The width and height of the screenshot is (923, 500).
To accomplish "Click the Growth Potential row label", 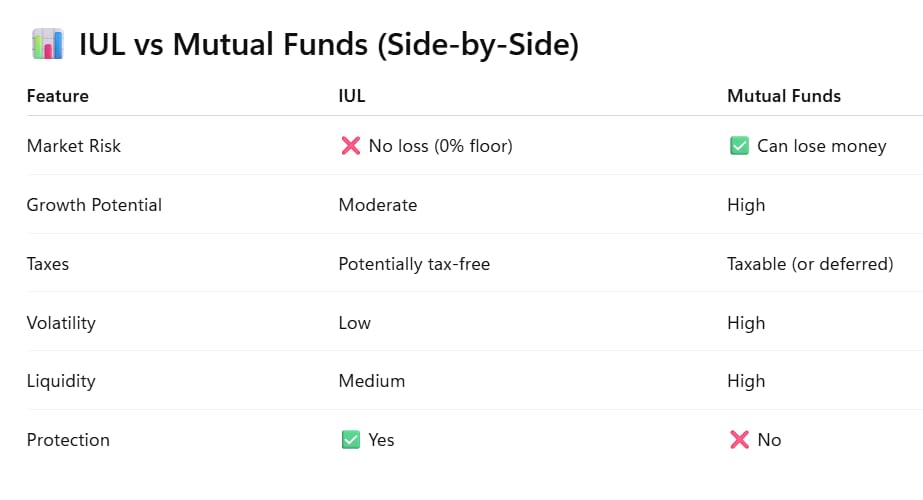I will 94,204.
